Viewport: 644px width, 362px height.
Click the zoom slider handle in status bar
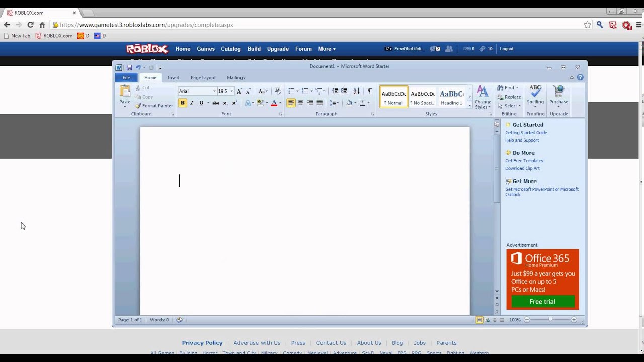pos(550,320)
